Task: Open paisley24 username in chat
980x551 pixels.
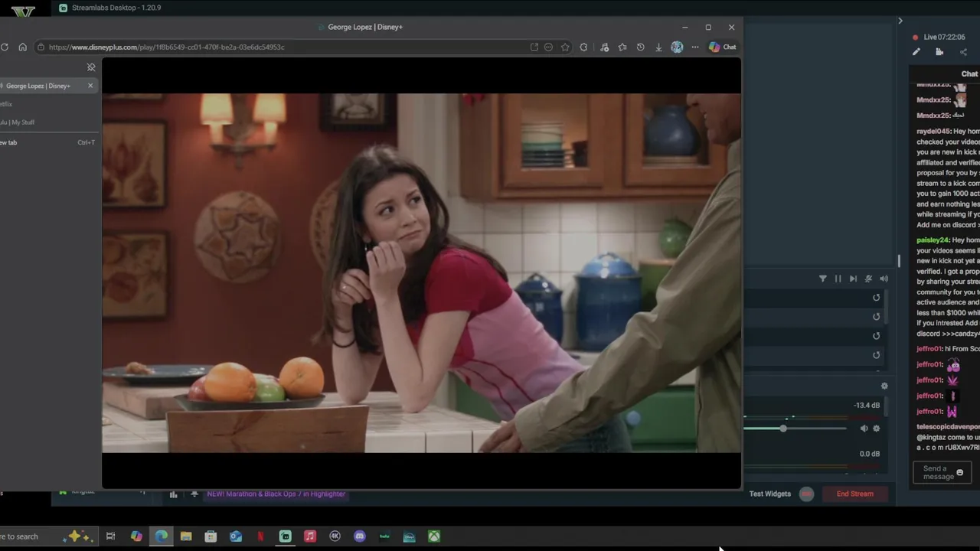Action: [933, 240]
